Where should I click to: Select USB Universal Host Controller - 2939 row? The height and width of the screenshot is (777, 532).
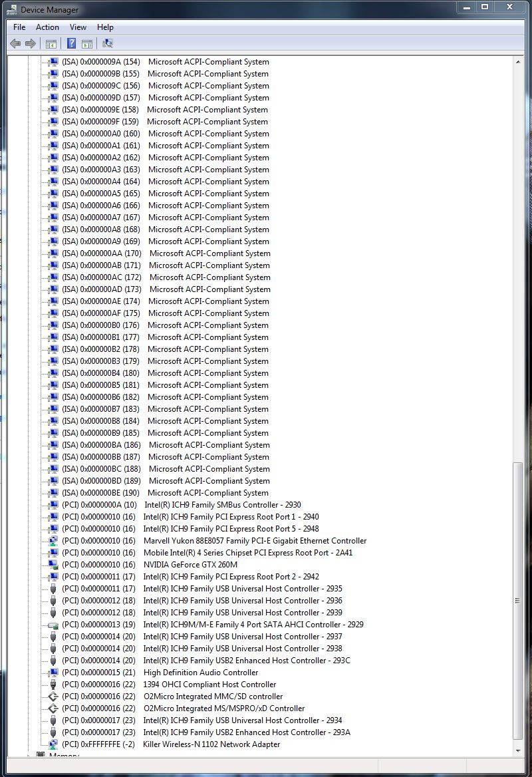click(x=202, y=613)
